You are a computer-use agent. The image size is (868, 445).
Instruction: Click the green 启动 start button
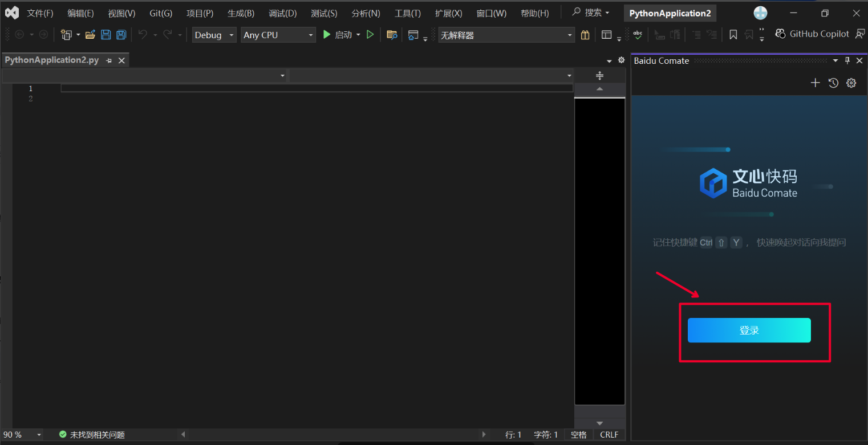click(x=336, y=35)
